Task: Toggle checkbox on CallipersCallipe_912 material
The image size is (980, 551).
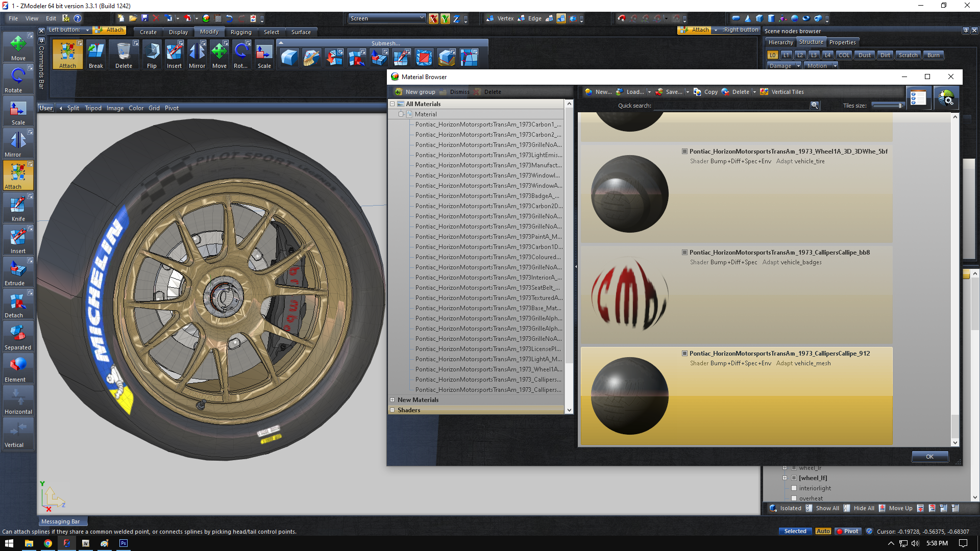Action: (684, 354)
